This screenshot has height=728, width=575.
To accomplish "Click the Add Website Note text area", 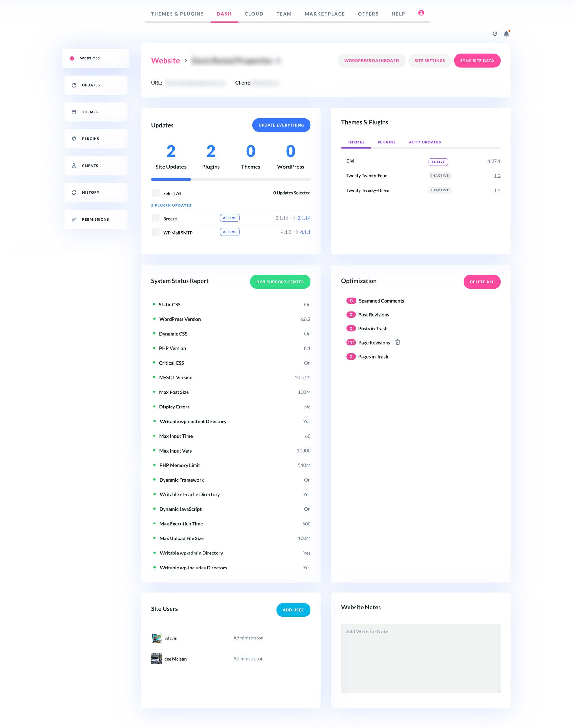I will point(420,657).
